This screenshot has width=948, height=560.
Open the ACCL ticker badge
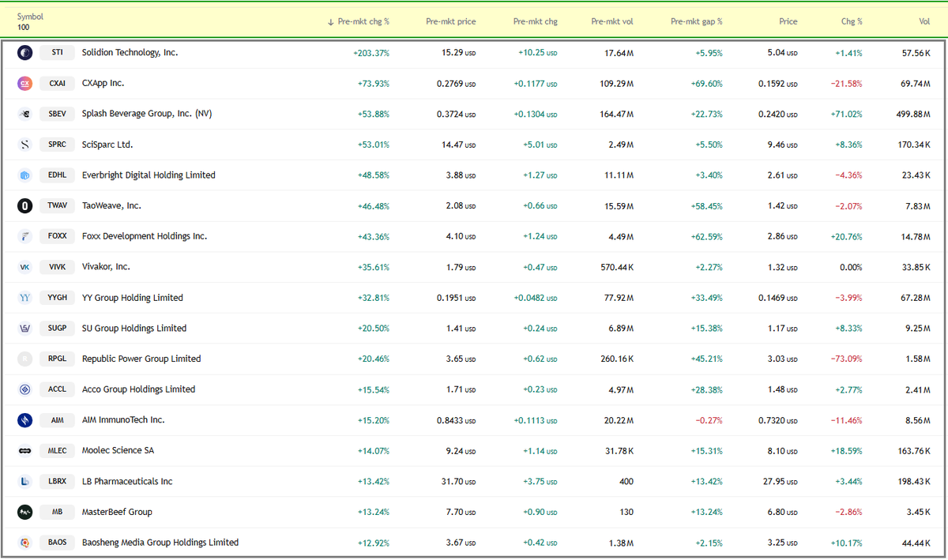coord(57,389)
